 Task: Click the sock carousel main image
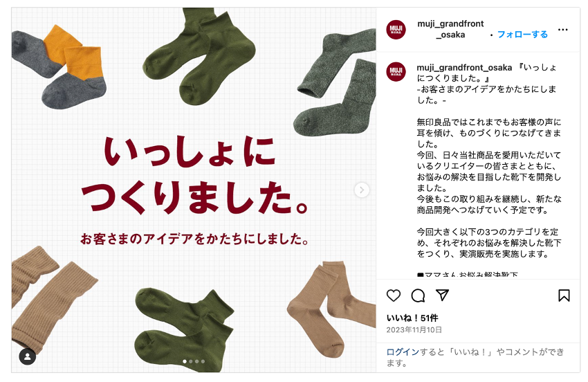194,190
